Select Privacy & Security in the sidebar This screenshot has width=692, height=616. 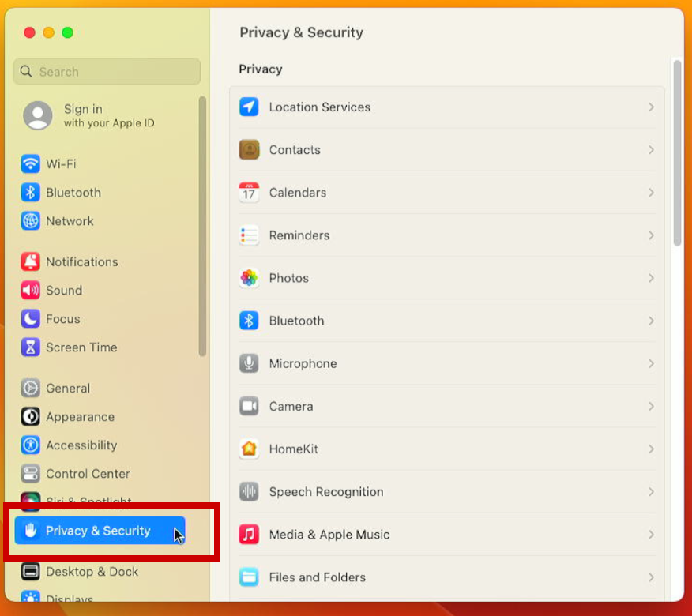(x=100, y=531)
